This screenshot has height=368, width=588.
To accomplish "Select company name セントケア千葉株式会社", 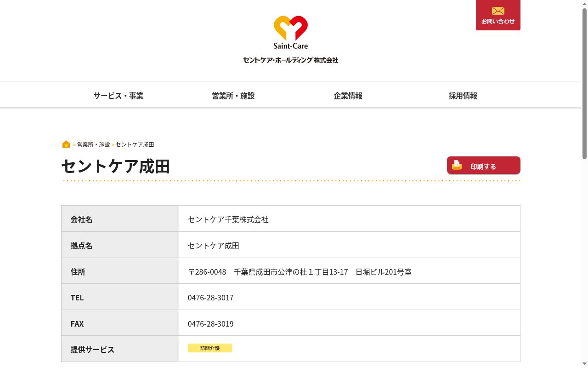I will point(228,219).
